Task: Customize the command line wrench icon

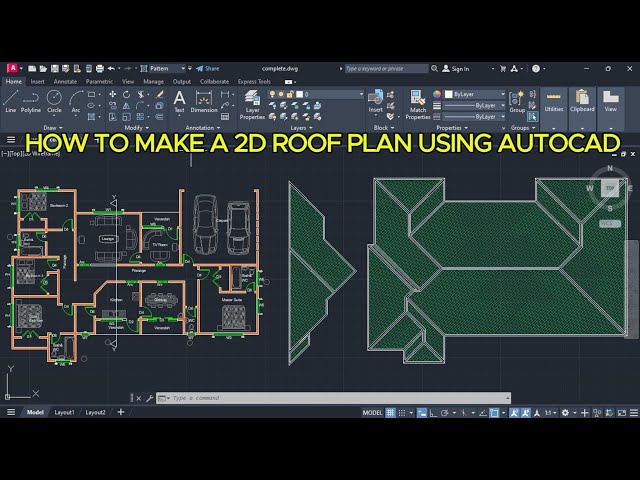Action: point(149,398)
